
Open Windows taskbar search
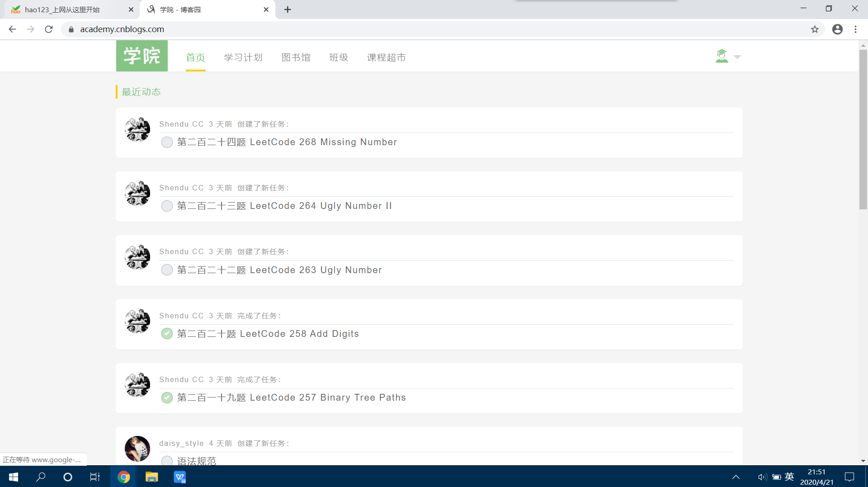coord(41,477)
